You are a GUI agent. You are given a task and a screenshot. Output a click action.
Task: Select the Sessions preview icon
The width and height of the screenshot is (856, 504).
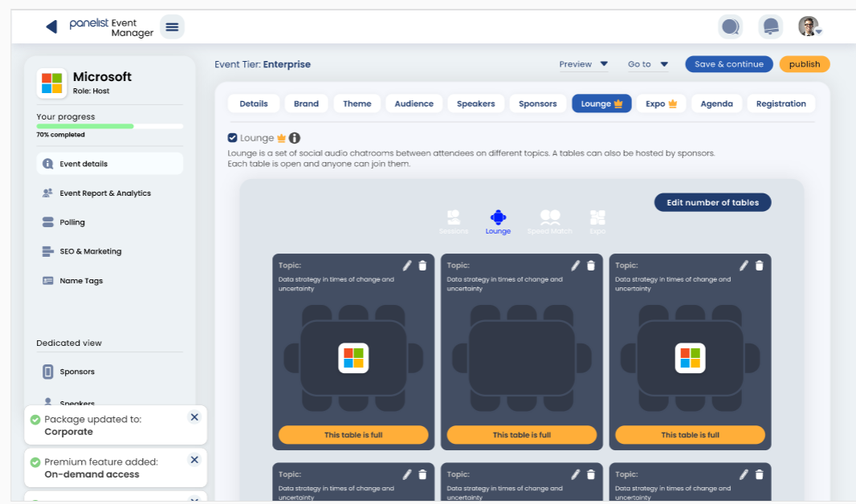point(454,222)
